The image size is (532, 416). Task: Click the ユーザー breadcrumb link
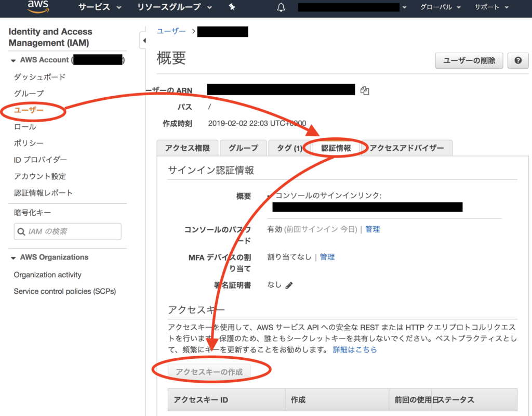click(171, 31)
